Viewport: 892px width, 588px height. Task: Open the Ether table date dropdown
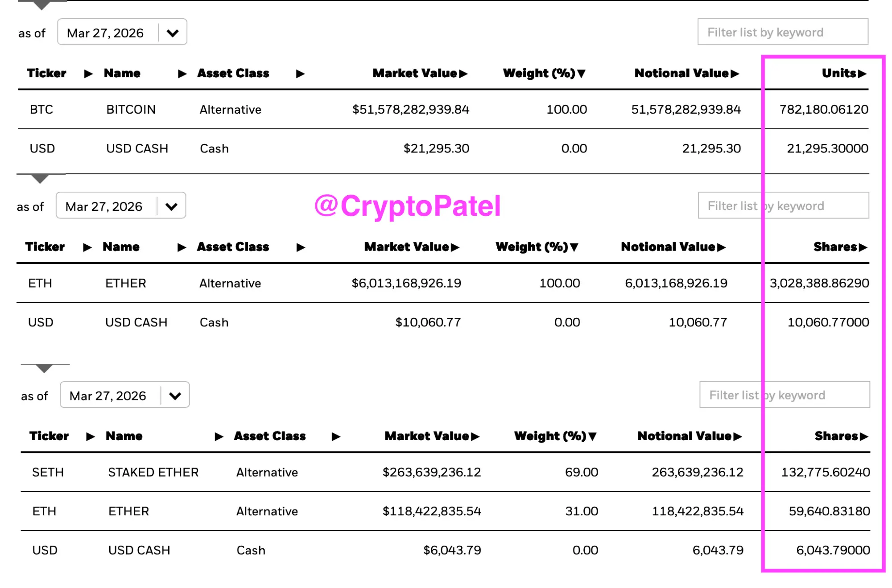(171, 206)
